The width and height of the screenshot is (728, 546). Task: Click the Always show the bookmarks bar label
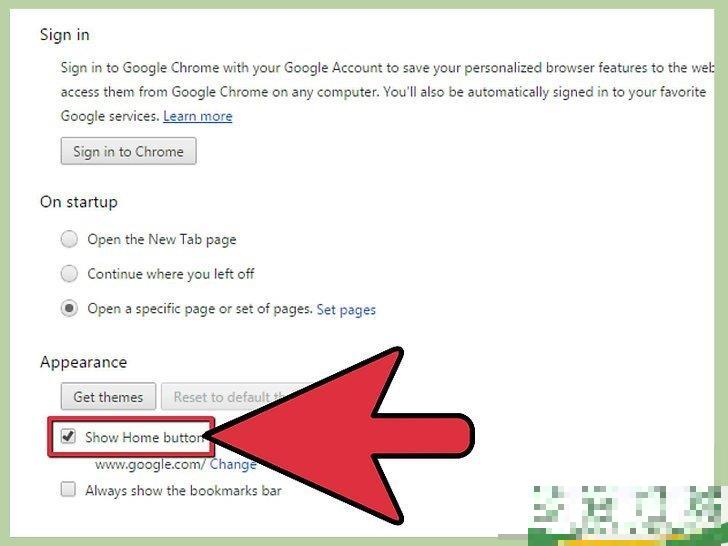183,490
